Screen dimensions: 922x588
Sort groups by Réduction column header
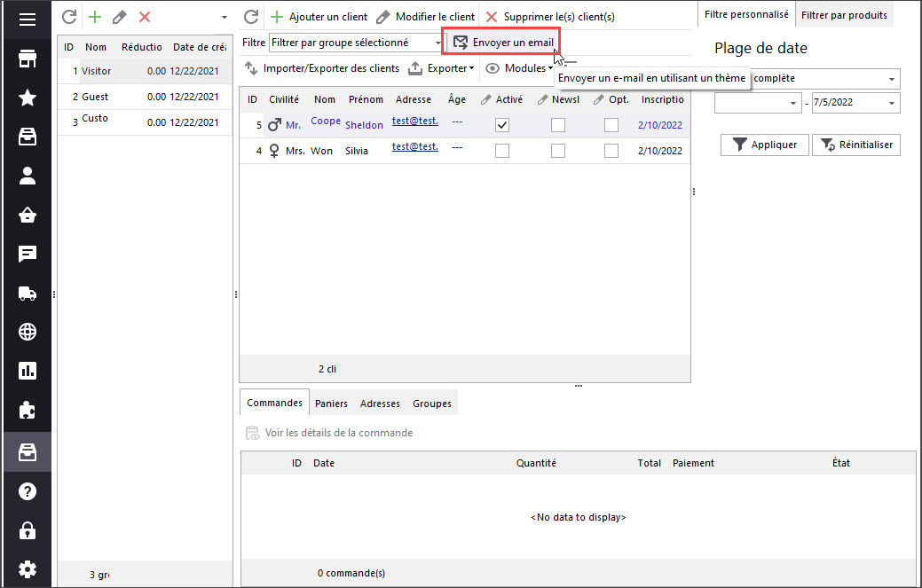(x=142, y=47)
